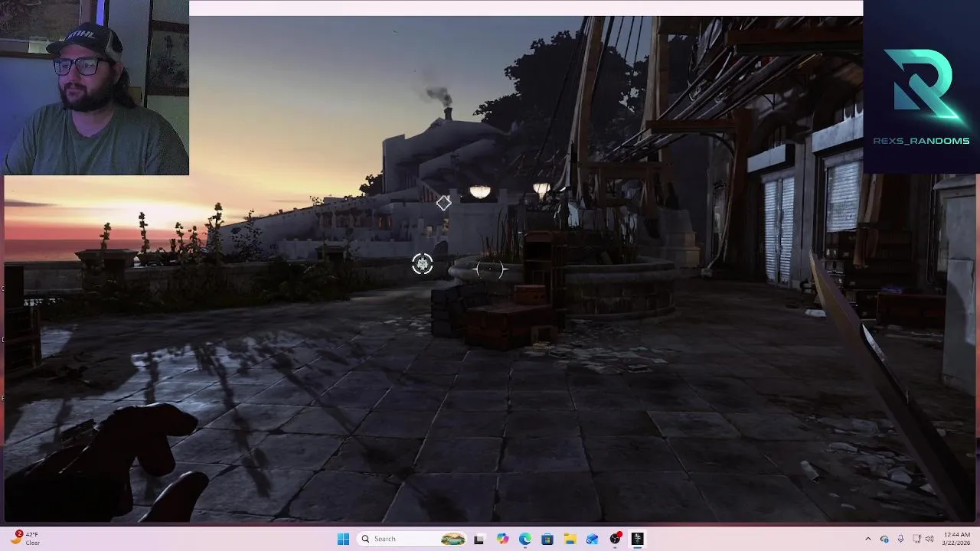Click the diamond objective marker in game
980x551 pixels.
tap(443, 203)
